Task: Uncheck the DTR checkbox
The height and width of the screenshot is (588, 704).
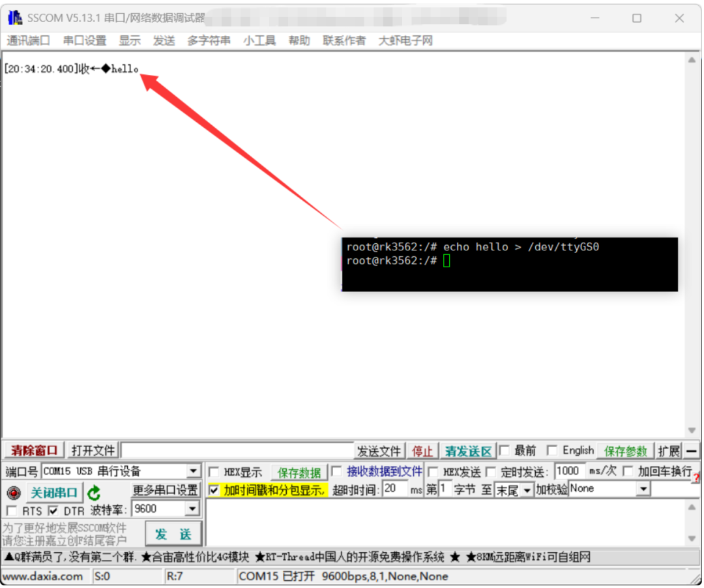Action: click(53, 511)
